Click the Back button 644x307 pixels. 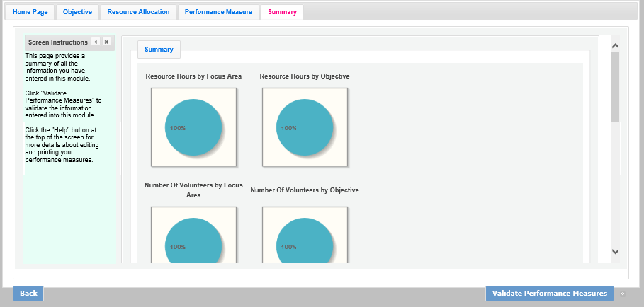pos(28,294)
